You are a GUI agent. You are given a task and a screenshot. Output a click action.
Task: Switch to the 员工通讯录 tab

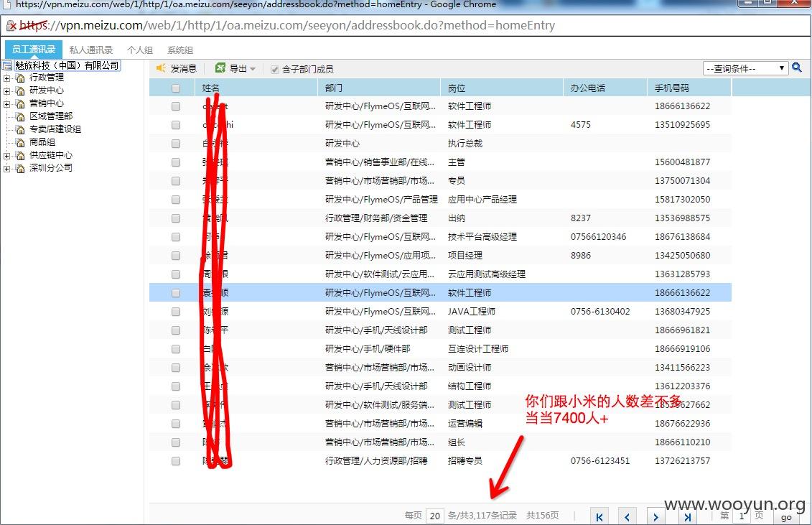pyautogui.click(x=34, y=50)
